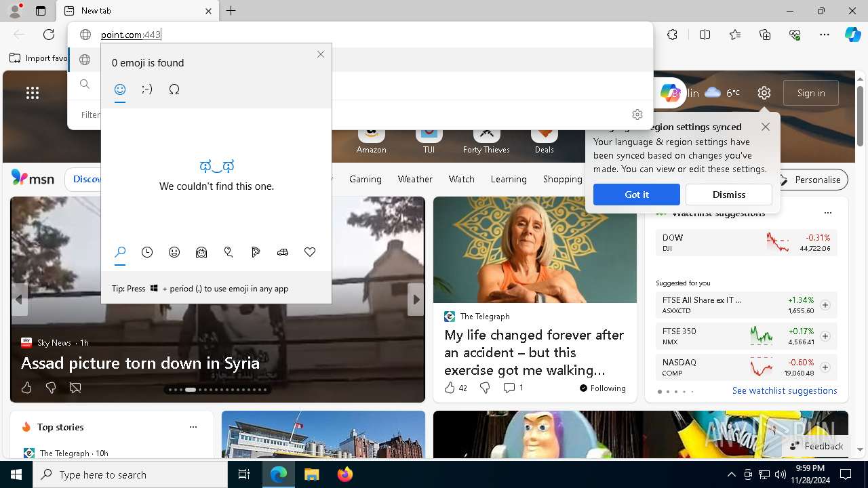868x488 pixels.
Task: Open MSN page settings gear
Action: pyautogui.click(x=764, y=93)
